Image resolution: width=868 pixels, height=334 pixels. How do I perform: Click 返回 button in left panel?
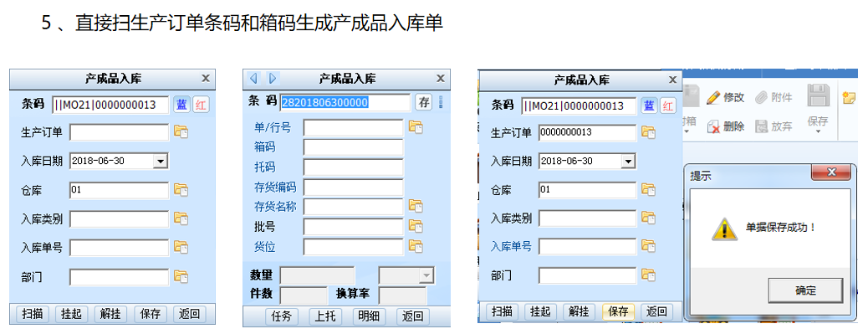point(189,314)
